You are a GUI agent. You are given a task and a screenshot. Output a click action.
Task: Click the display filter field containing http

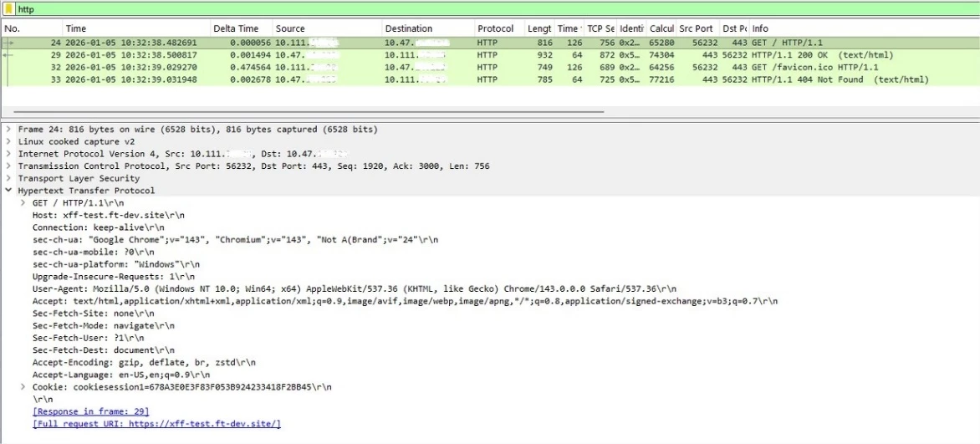[497, 8]
